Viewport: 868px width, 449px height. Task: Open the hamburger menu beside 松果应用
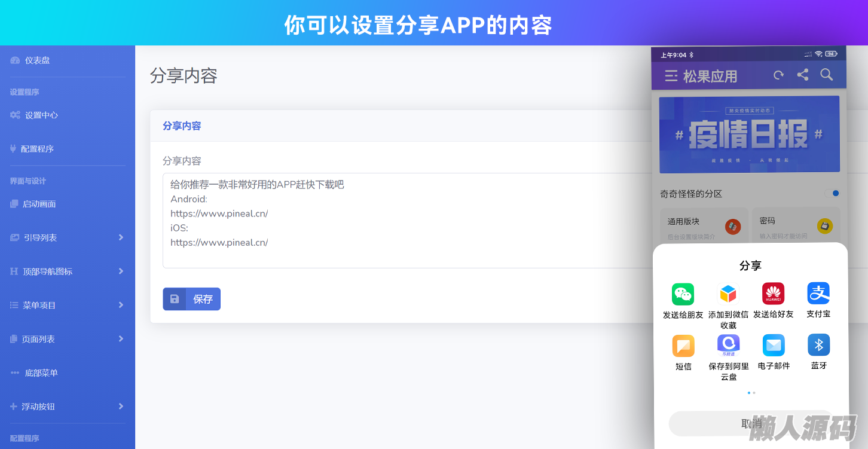[671, 76]
